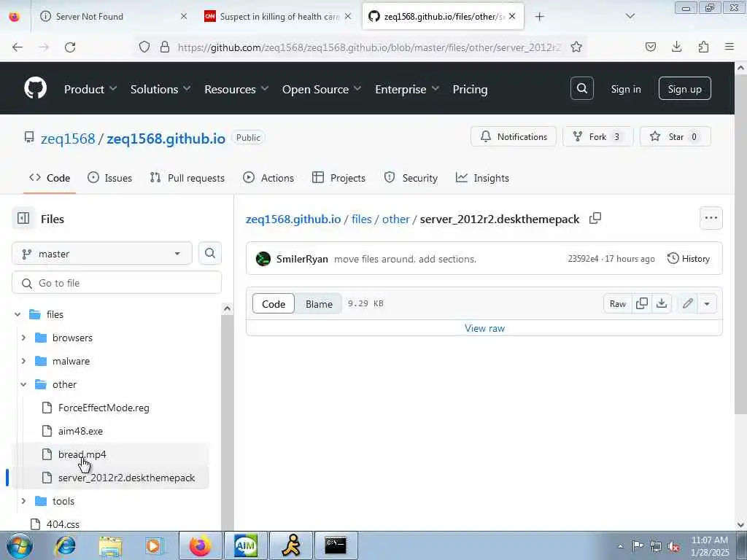Open the master branch selector dropdown

pyautogui.click(x=102, y=253)
